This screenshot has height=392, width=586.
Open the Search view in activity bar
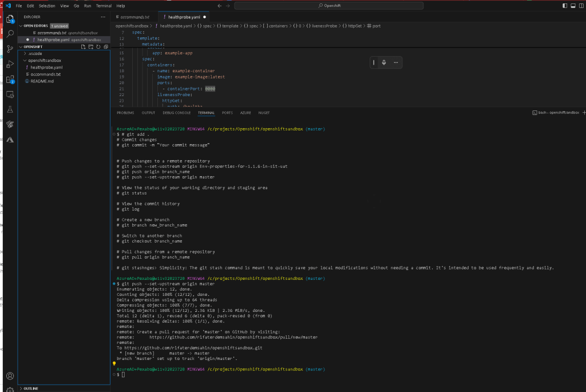[x=10, y=34]
